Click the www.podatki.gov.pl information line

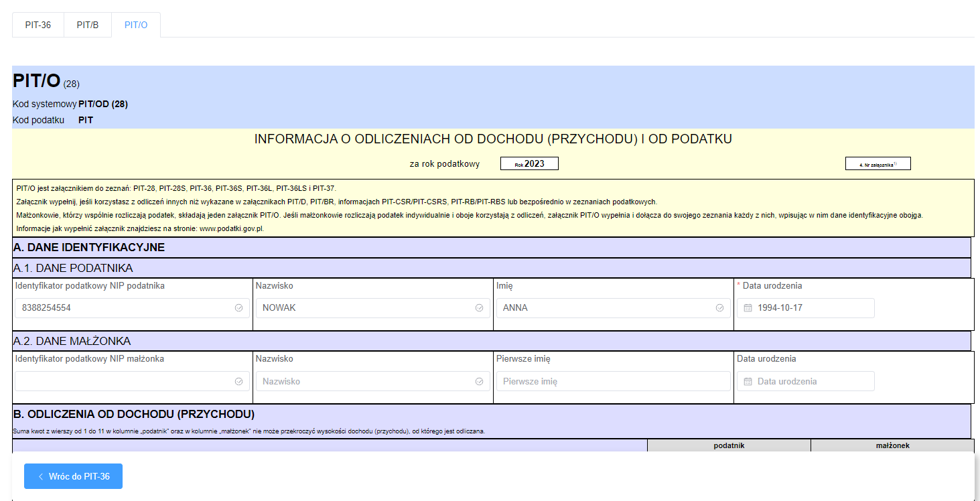(140, 228)
